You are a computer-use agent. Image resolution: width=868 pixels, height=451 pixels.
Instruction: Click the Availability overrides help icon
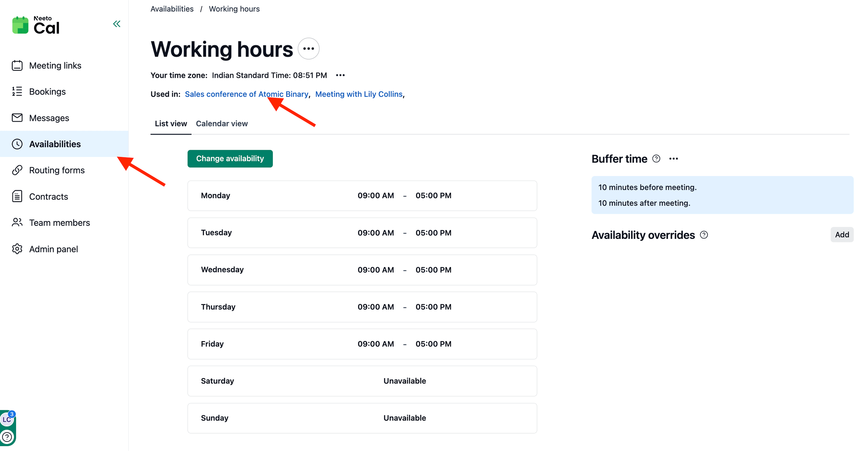[x=703, y=235]
